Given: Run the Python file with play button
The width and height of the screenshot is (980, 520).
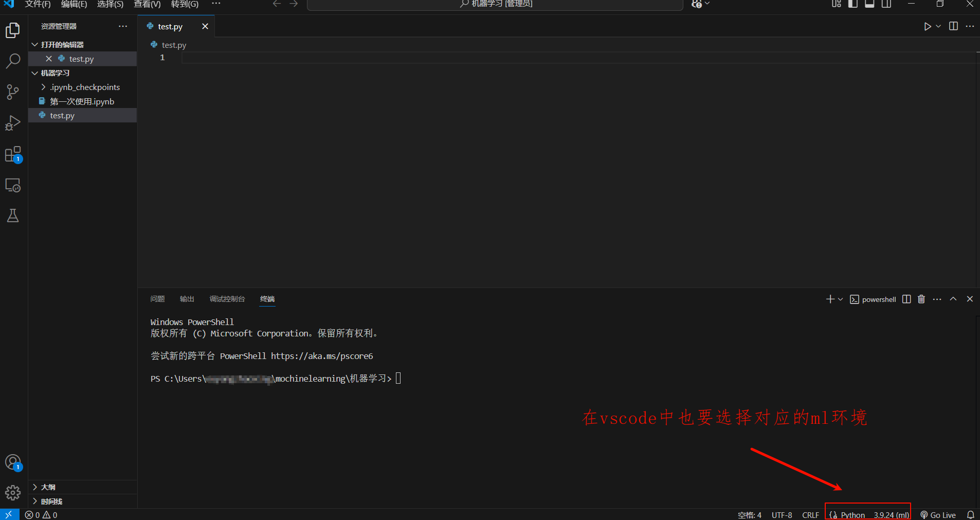Looking at the screenshot, I should (927, 26).
